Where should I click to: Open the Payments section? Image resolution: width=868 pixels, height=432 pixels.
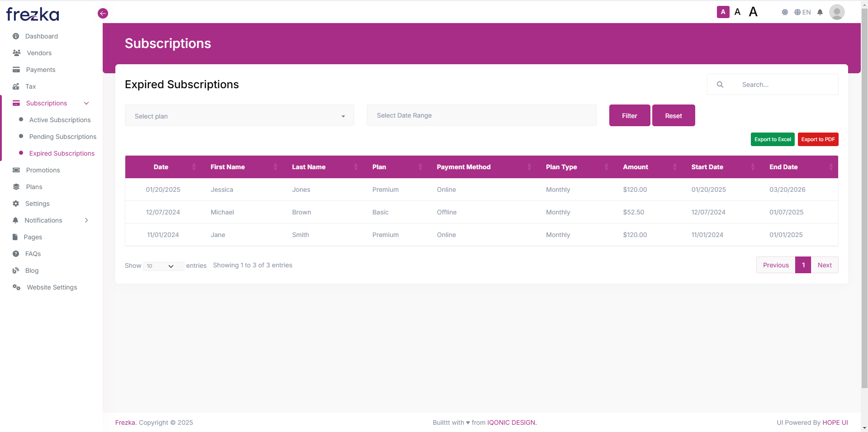pyautogui.click(x=40, y=70)
